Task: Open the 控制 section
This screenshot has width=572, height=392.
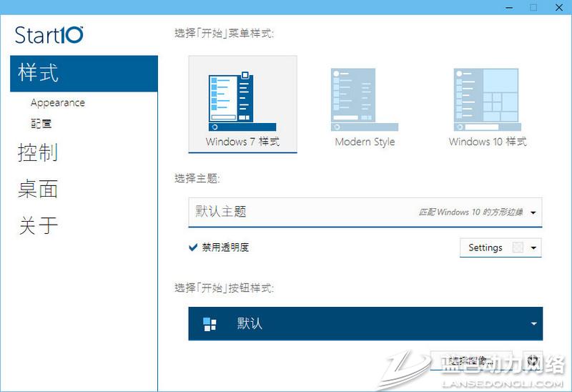Action: [38, 152]
